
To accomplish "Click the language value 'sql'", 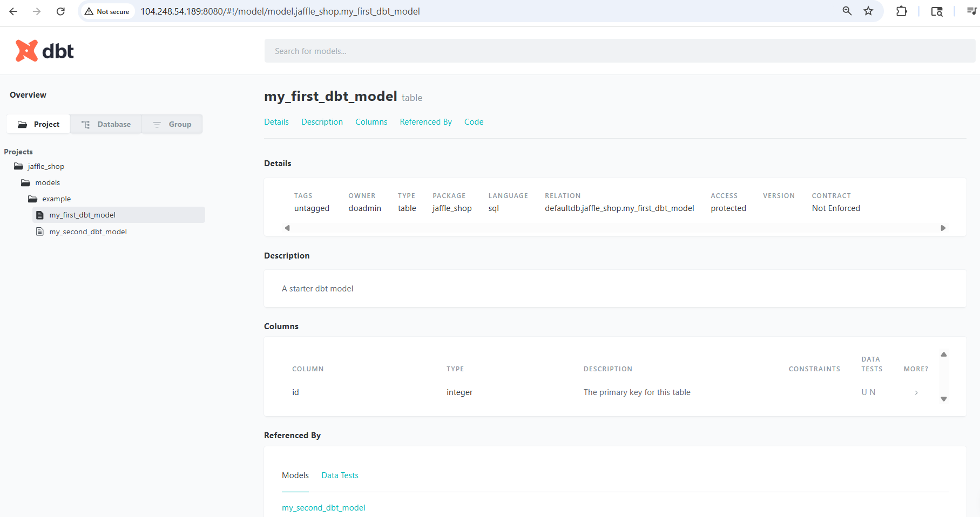I will tap(494, 208).
